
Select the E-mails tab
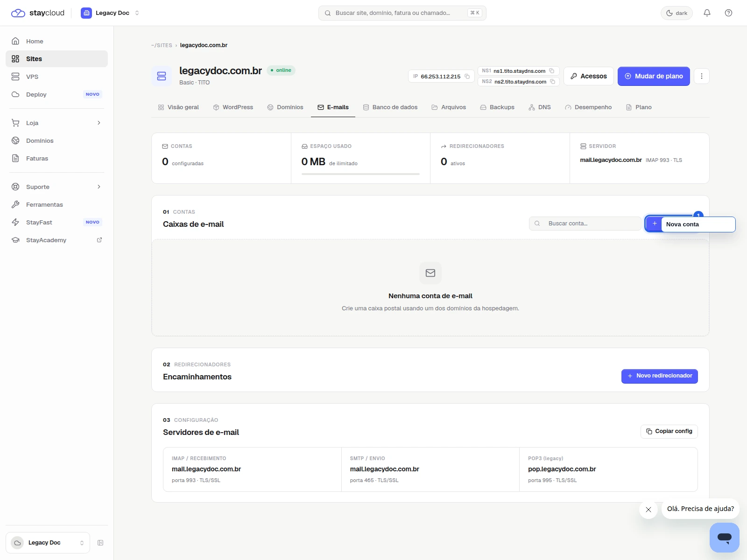tap(333, 107)
